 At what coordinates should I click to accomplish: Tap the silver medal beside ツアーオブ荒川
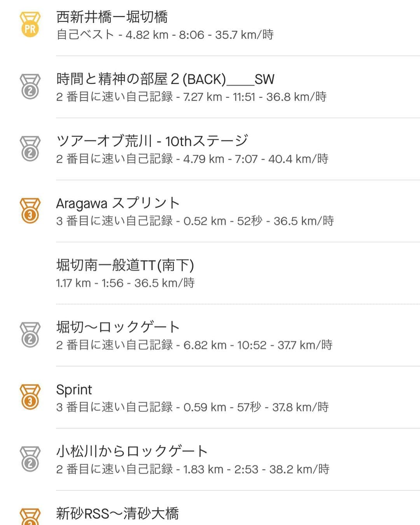tap(30, 149)
